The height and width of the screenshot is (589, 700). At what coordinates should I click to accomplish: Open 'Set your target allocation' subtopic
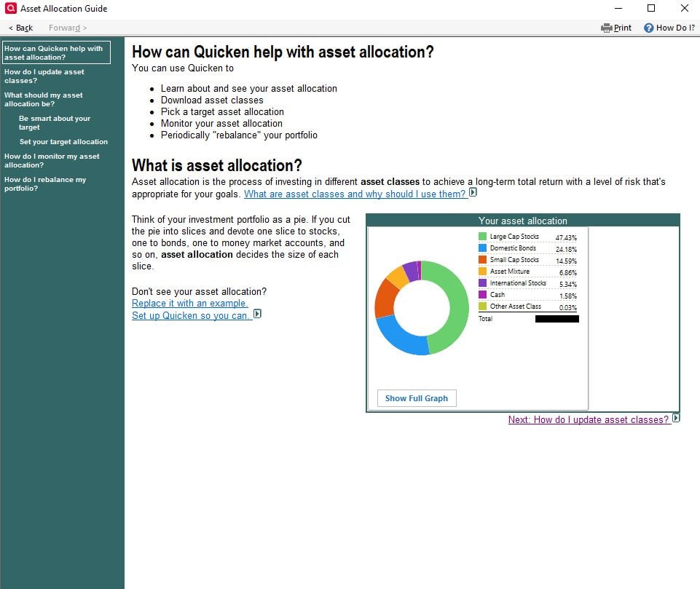[63, 142]
